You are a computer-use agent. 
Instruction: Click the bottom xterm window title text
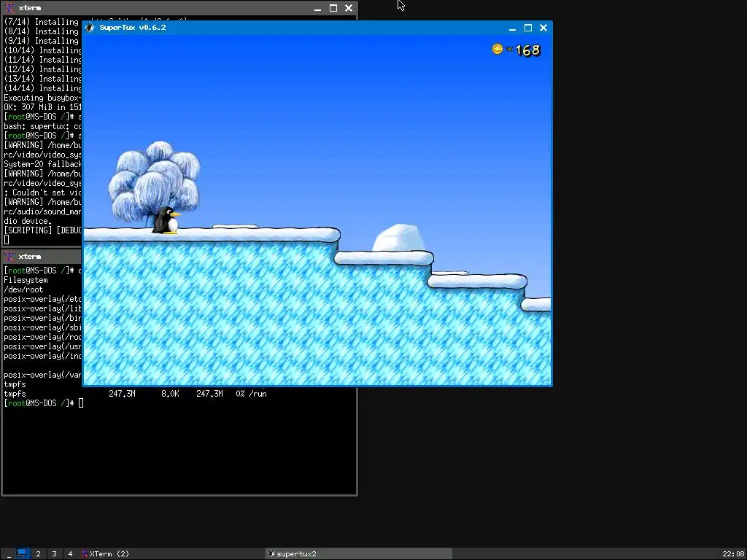[x=29, y=257]
